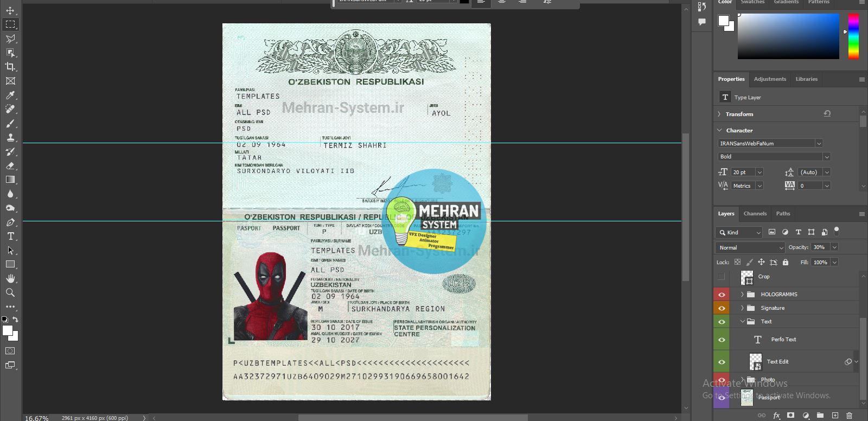Hide the Perfo Text layer
The image size is (868, 421).
tap(722, 340)
